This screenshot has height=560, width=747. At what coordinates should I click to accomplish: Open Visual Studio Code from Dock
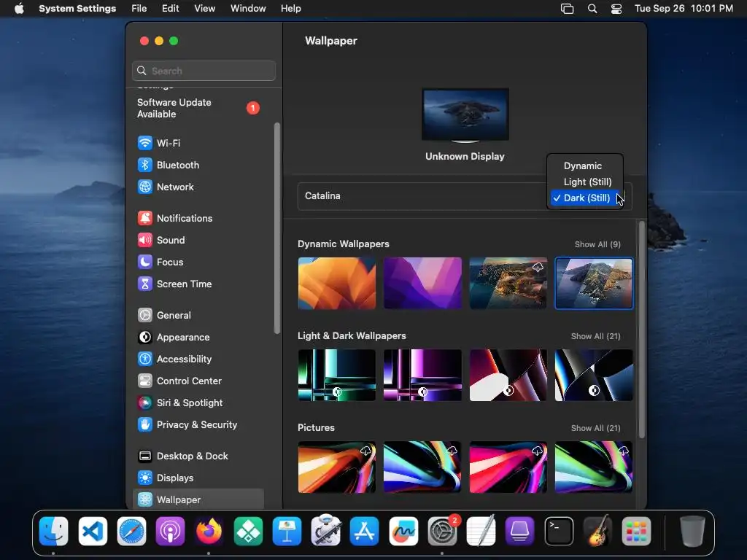(93, 531)
